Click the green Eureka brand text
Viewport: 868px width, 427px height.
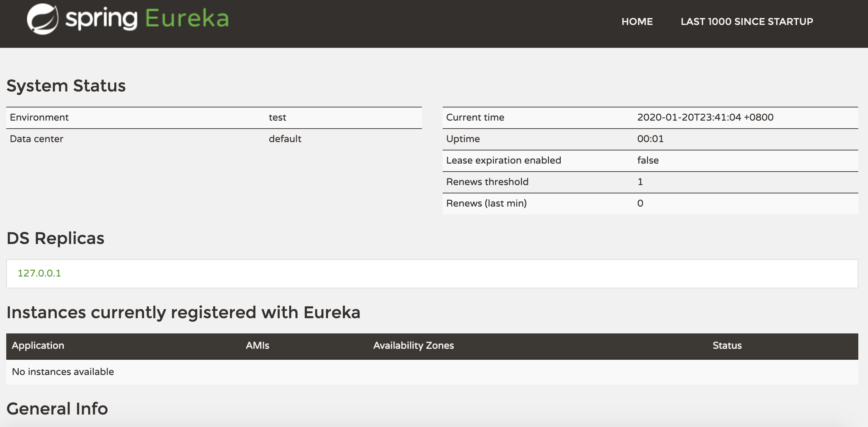pos(187,18)
